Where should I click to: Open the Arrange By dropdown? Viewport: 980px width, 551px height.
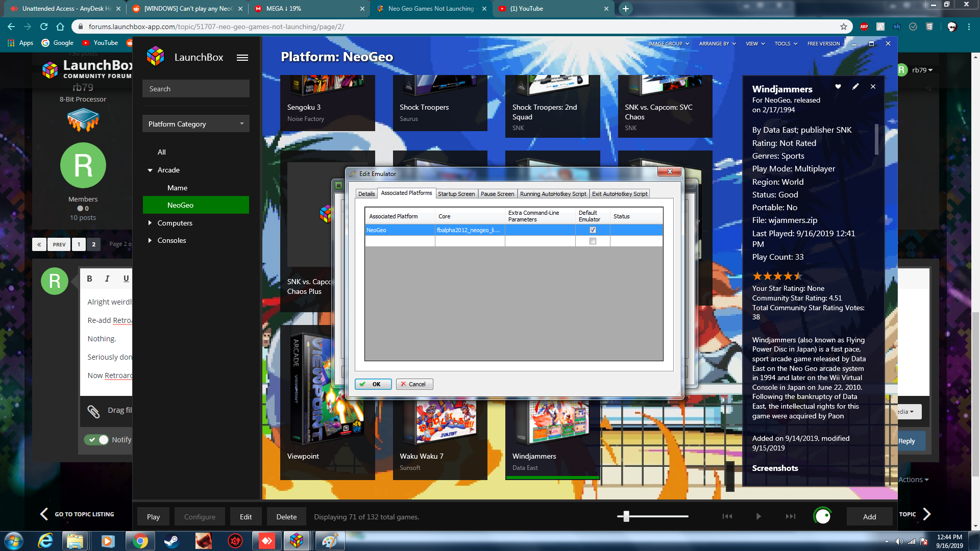717,44
